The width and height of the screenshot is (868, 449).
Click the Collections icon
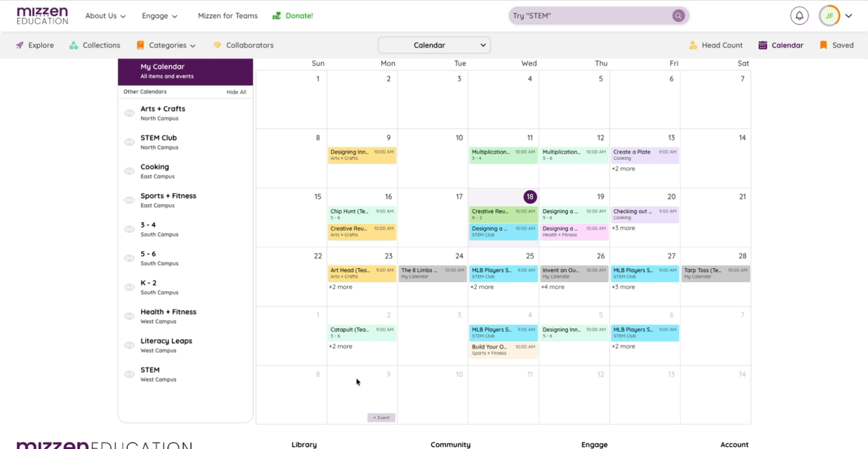click(x=74, y=45)
